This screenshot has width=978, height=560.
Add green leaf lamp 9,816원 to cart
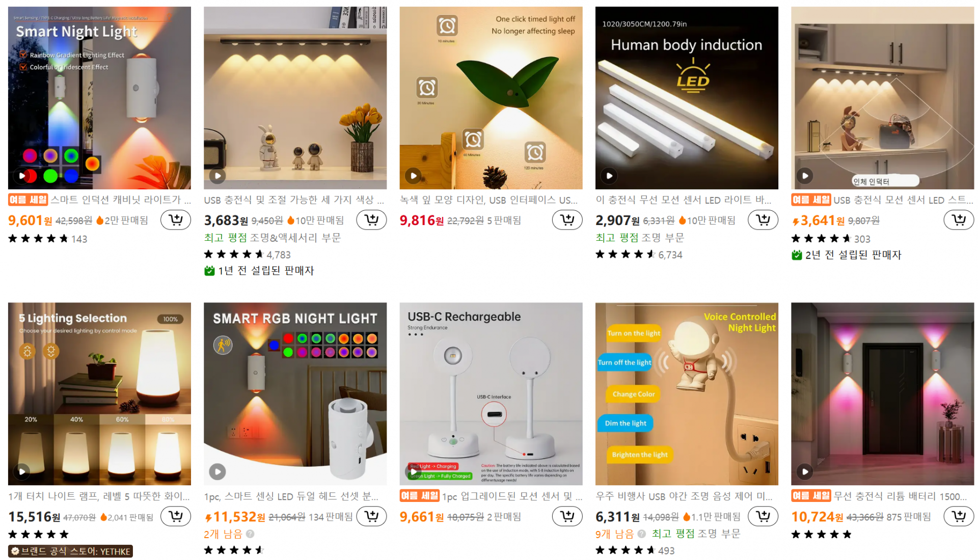(x=567, y=220)
